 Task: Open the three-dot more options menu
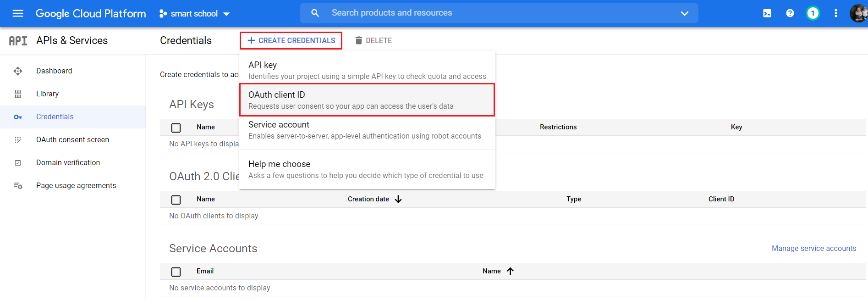coord(835,13)
